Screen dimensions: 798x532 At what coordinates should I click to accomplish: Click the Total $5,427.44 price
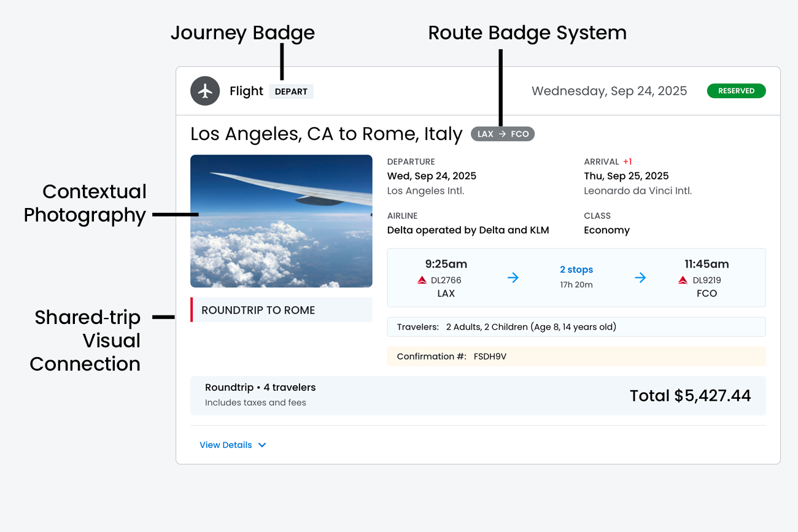(690, 396)
